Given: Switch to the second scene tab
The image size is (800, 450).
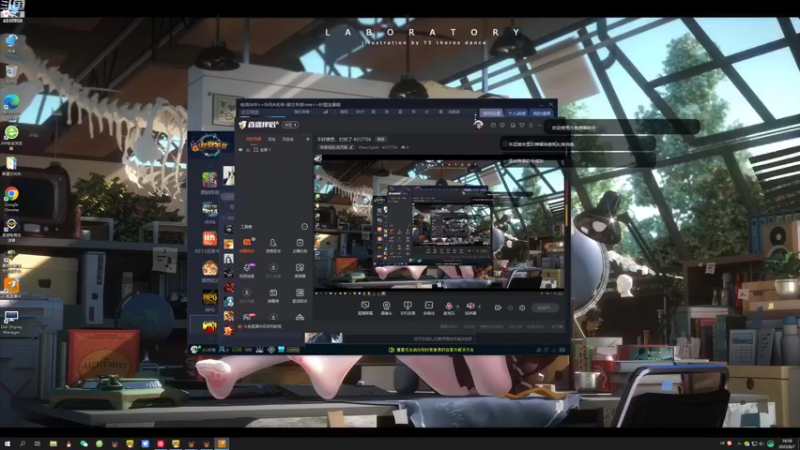Looking at the screenshot, I should pyautogui.click(x=272, y=139).
